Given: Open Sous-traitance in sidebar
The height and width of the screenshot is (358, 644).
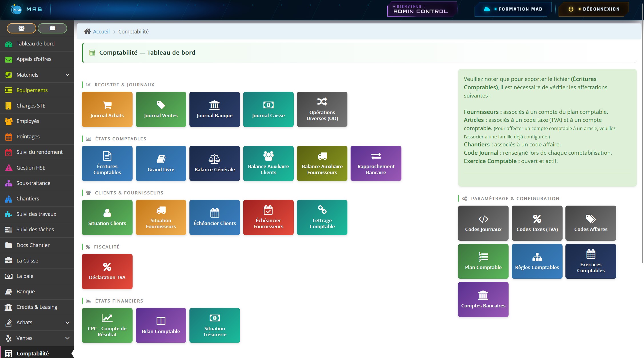Looking at the screenshot, I should pos(37,183).
